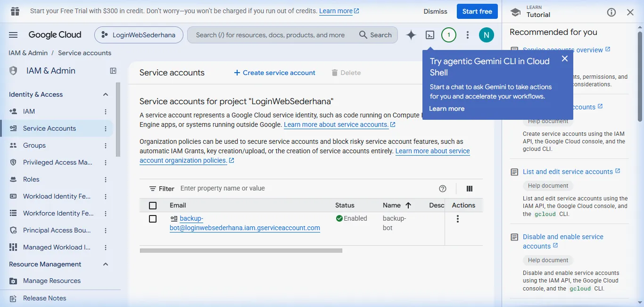644x307 pixels.
Task: Click the Google Cloud logo
Action: pos(55,35)
